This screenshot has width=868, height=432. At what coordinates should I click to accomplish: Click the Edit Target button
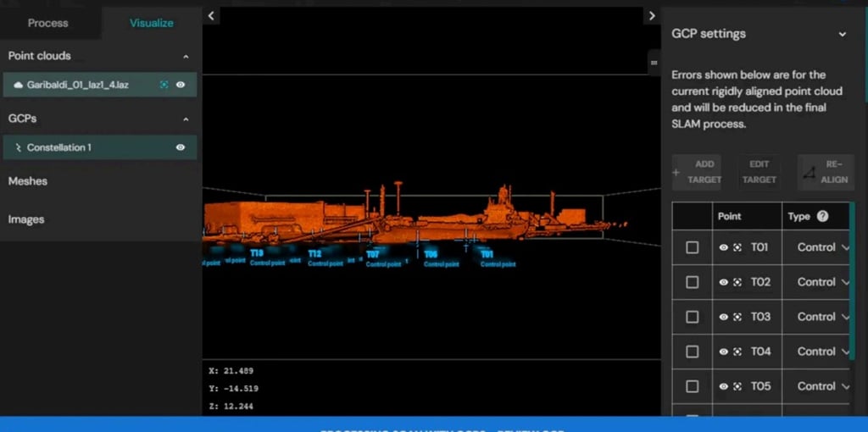[x=759, y=172]
